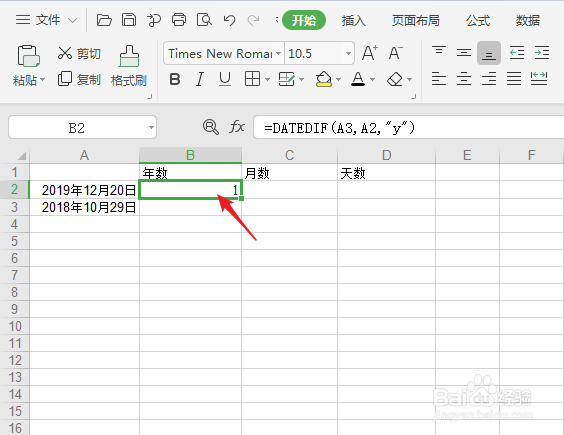Open the font size 10.5 dropdown
The width and height of the screenshot is (564, 435).
[348, 54]
